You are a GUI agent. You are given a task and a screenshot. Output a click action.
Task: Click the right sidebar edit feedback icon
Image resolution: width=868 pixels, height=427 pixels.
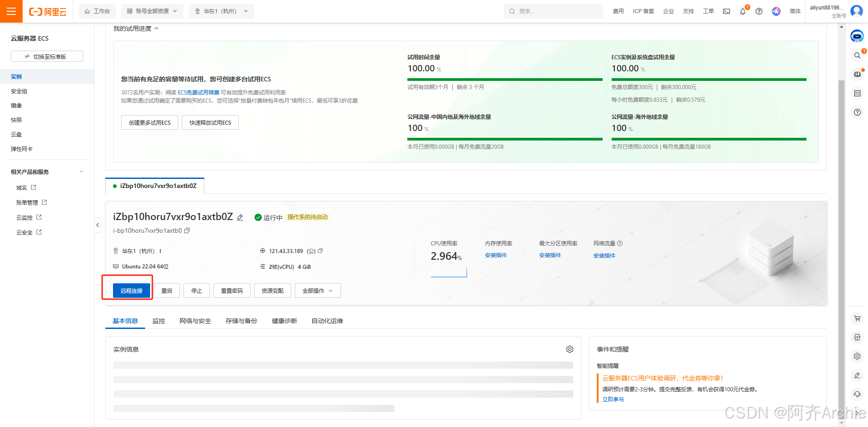(x=857, y=375)
